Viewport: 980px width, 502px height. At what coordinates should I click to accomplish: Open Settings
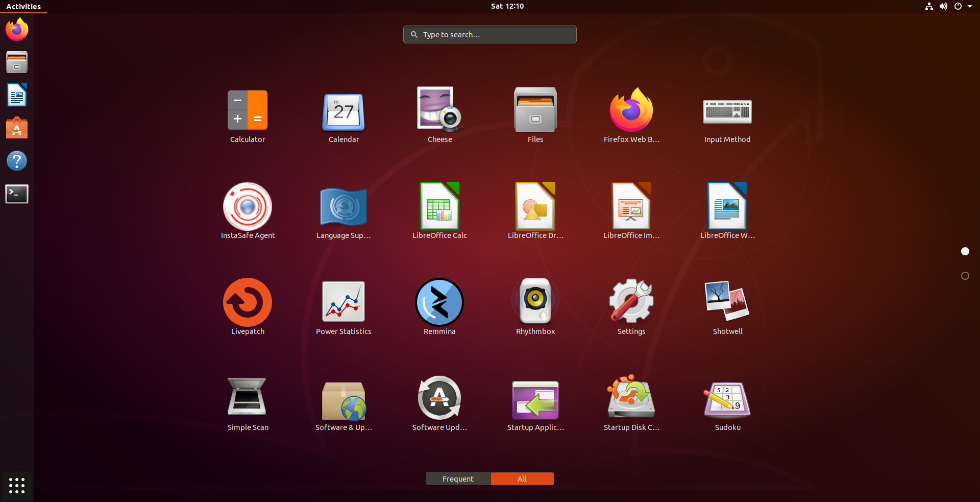(631, 301)
